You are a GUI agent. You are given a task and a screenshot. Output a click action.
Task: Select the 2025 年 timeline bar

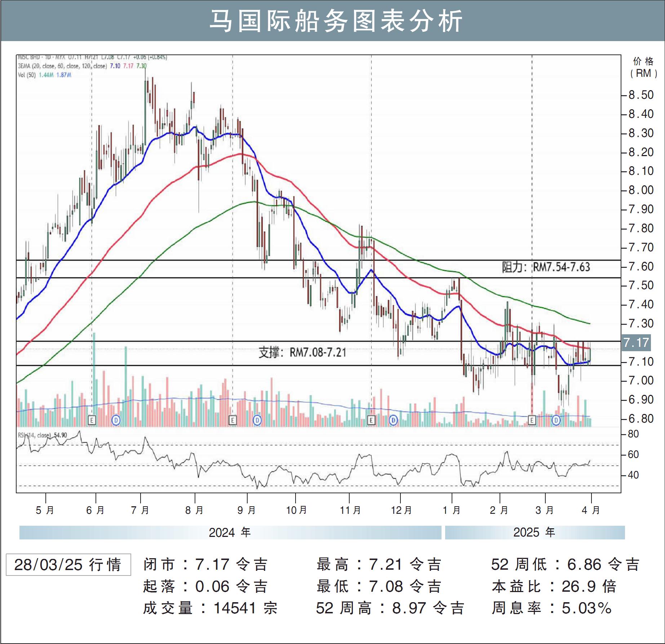535,533
